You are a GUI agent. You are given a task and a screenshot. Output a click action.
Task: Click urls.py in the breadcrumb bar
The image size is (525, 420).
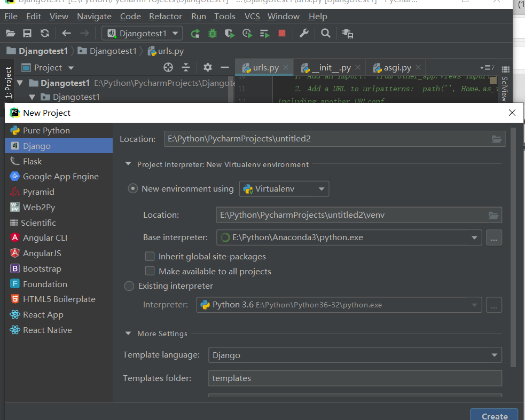(x=167, y=51)
